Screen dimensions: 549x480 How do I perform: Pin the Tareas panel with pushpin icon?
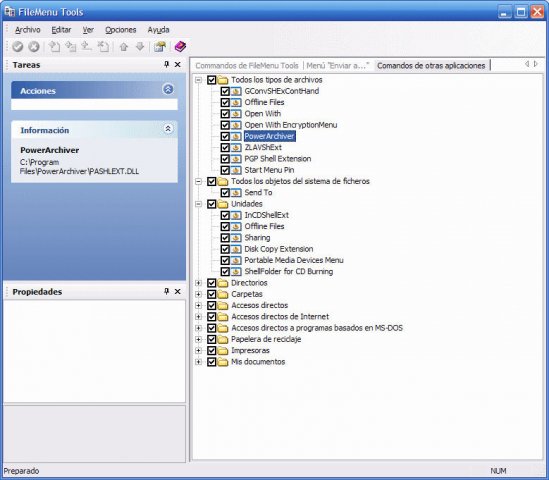click(x=167, y=64)
